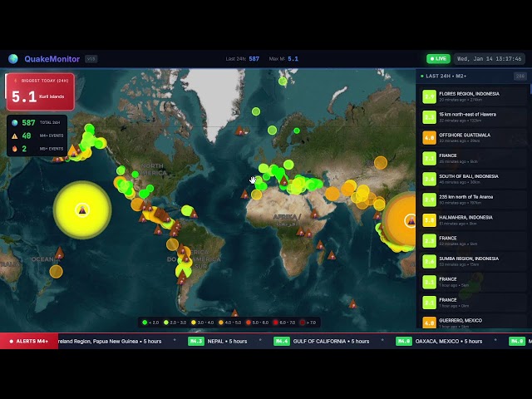Select the green quake circle off Norway's coast
This screenshot has width=532, height=399.
[x=272, y=130]
